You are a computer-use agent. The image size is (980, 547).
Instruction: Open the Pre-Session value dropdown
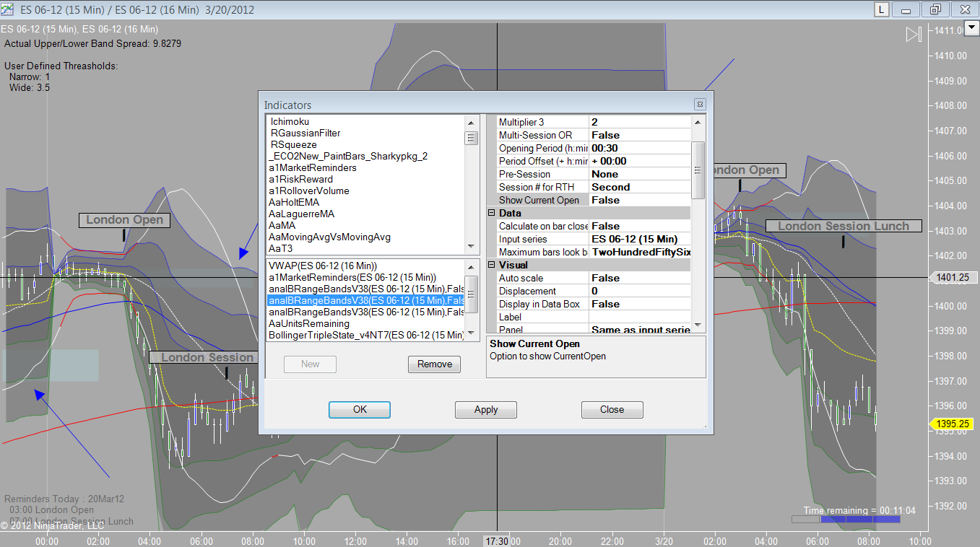[x=640, y=174]
